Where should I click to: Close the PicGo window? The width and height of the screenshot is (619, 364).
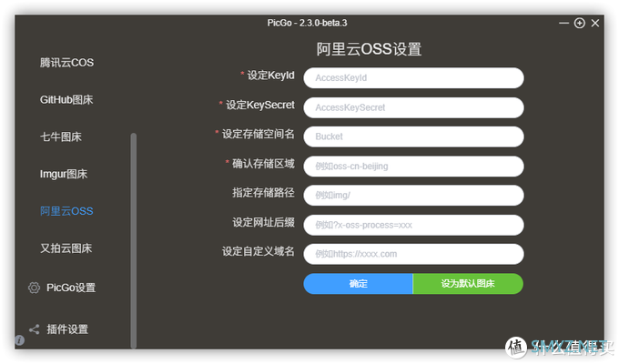595,24
